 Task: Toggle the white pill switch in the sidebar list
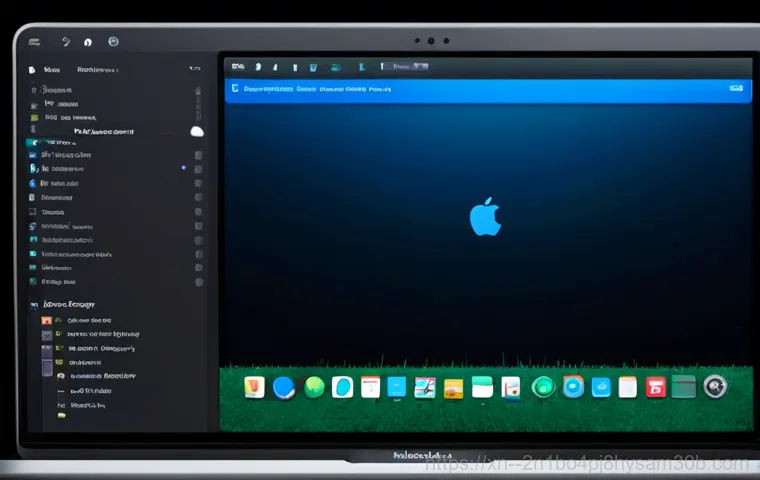click(197, 131)
